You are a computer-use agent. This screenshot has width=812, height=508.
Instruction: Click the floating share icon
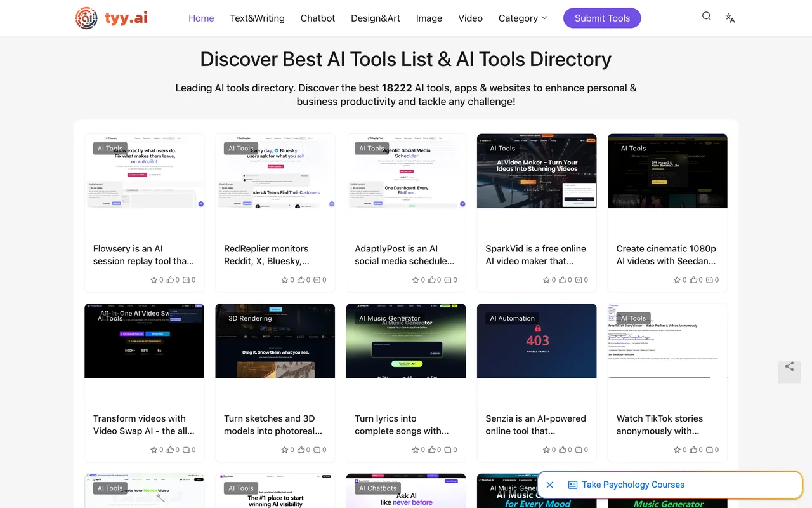789,366
